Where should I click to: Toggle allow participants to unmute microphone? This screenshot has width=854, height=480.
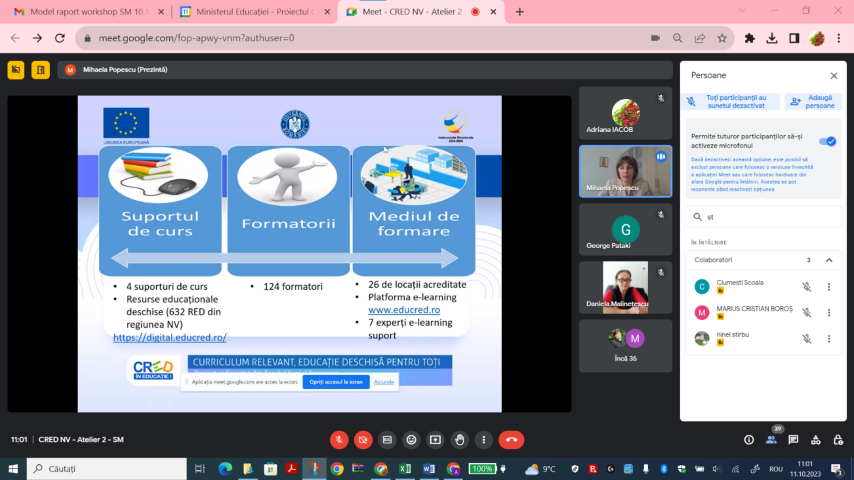pos(828,141)
